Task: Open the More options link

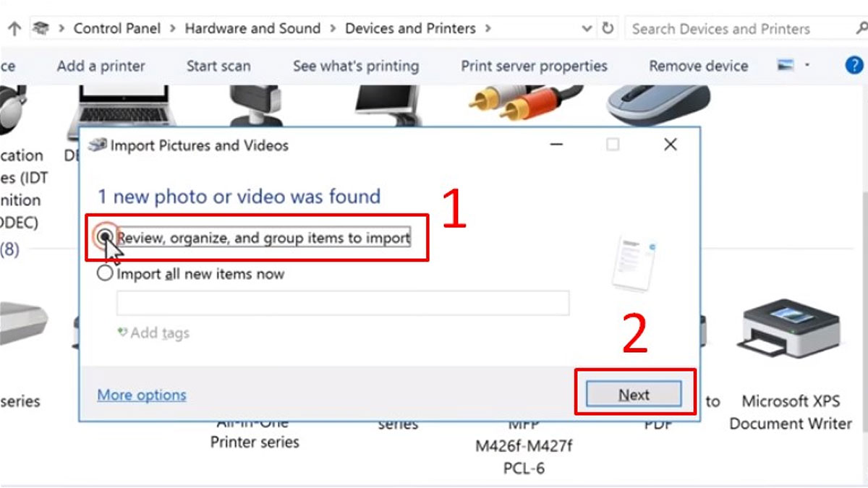Action: pos(142,395)
